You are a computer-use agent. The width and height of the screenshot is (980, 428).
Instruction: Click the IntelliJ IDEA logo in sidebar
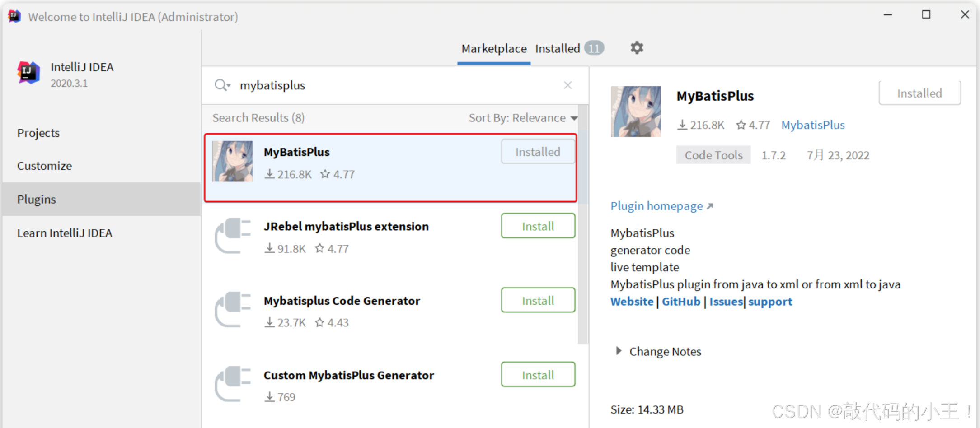tap(28, 73)
